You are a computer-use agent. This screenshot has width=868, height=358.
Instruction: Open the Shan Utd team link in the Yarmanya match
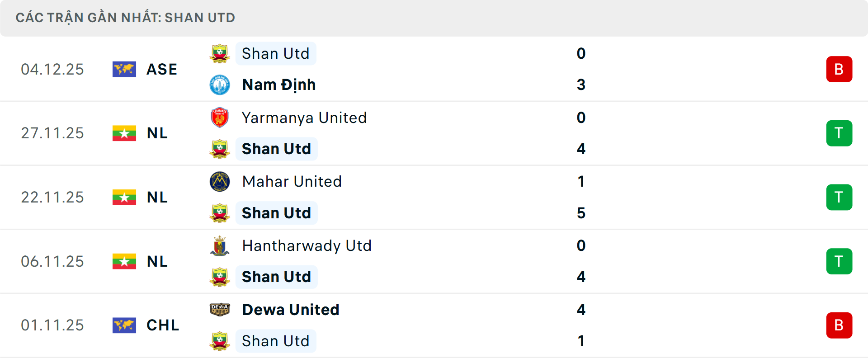[x=276, y=149]
